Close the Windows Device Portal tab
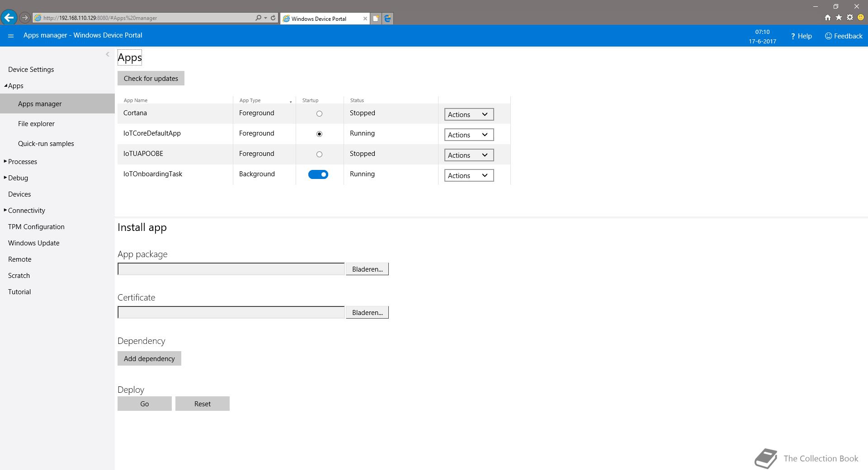This screenshot has width=868, height=470. pyautogui.click(x=365, y=19)
